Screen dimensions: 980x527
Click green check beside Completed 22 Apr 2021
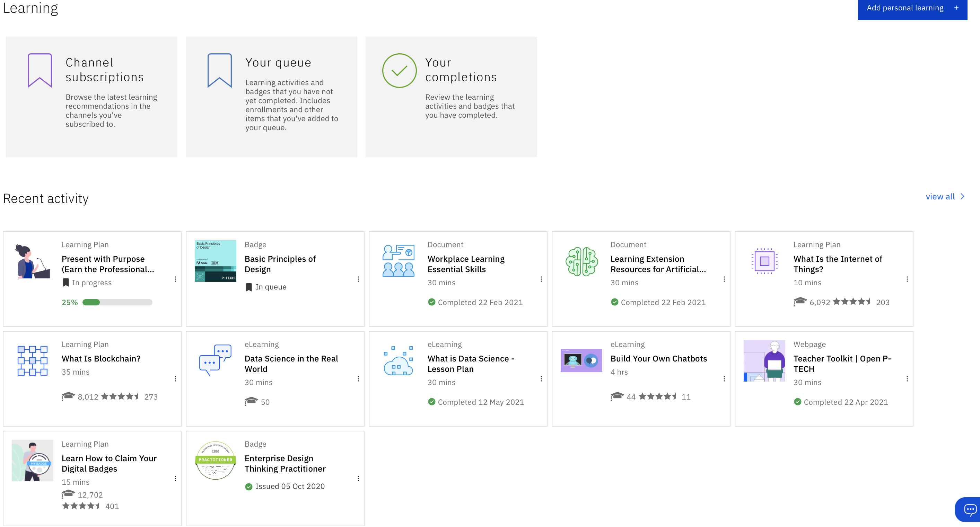(797, 402)
